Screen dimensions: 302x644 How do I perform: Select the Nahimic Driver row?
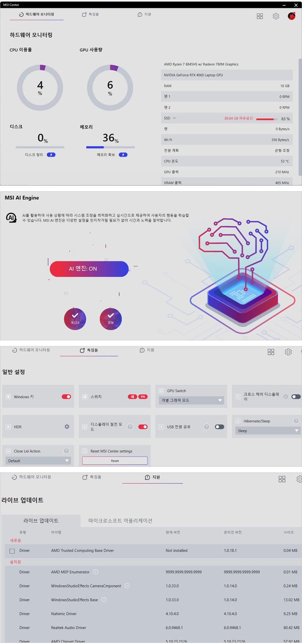(153, 614)
